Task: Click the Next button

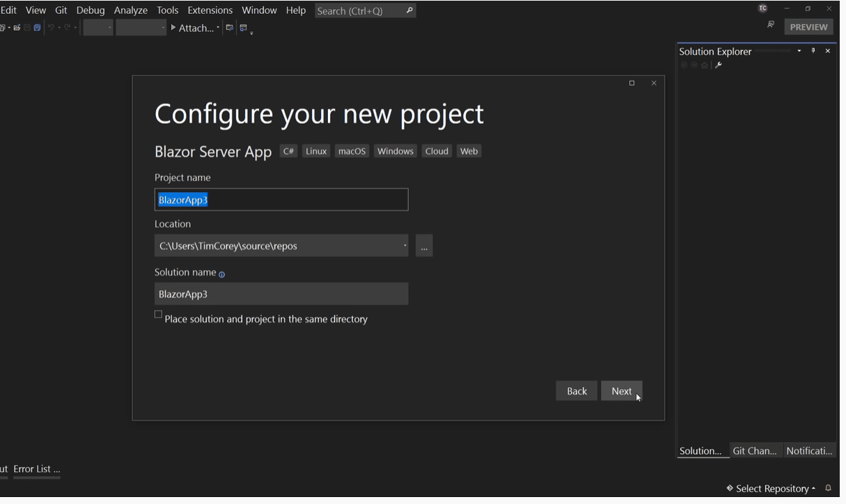Action: point(621,391)
